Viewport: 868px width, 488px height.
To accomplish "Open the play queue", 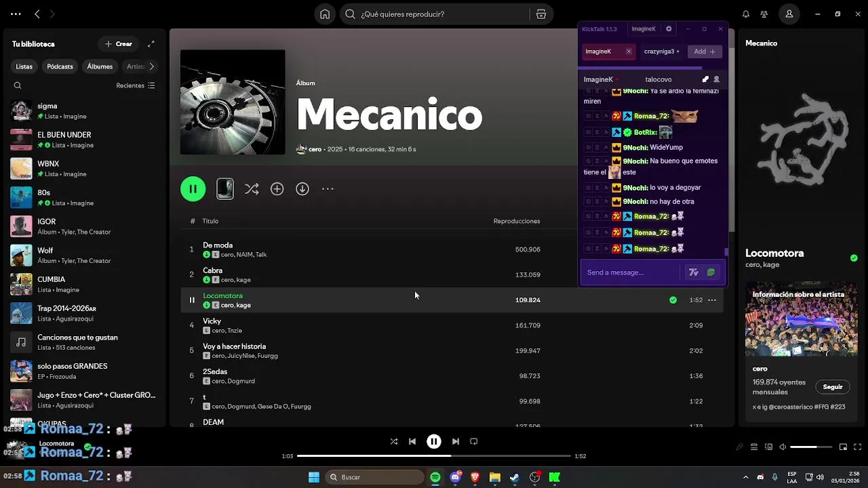I will click(x=754, y=447).
